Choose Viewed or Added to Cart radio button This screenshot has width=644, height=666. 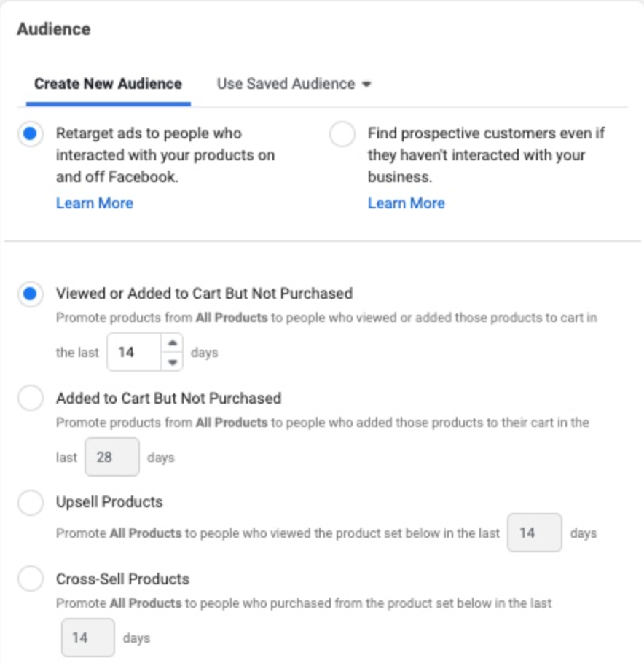click(x=30, y=294)
